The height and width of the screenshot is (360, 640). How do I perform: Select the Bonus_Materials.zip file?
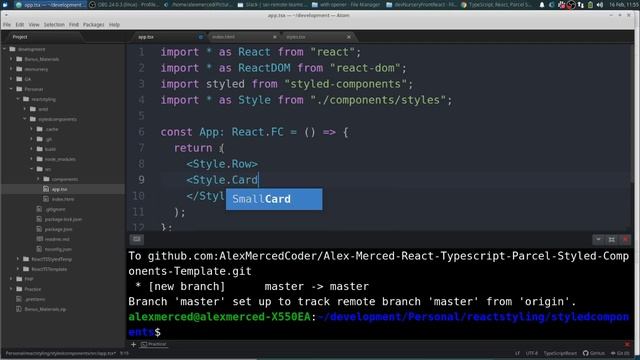coord(45,309)
